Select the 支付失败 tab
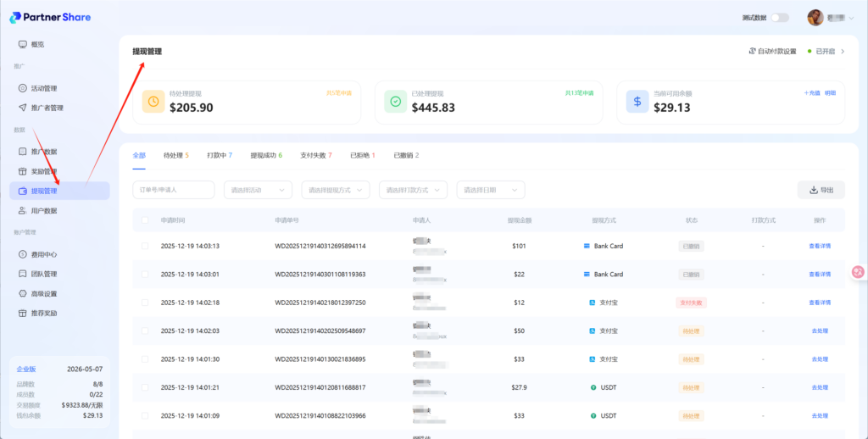Screen dimensions: 868x439 point(315,155)
